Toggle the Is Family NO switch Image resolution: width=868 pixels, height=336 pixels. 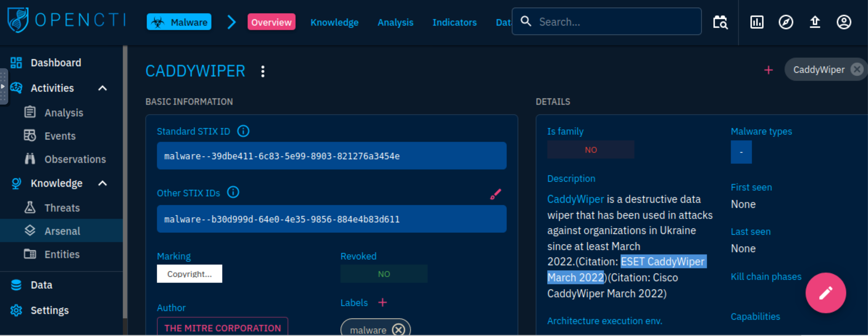[x=590, y=150]
